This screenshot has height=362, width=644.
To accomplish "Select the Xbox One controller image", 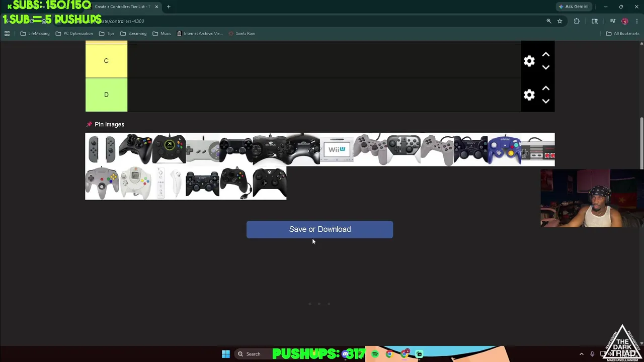I will point(270,183).
